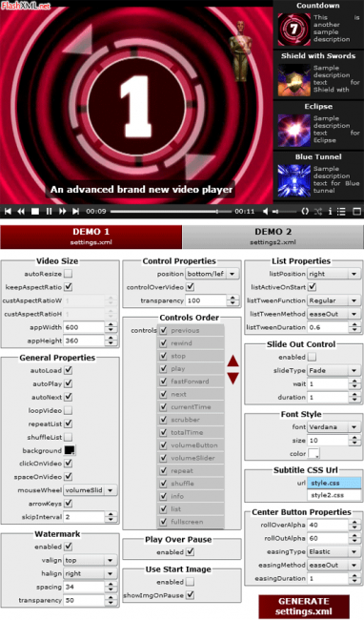This screenshot has width=364, height=620.
Task: Skip to the next video
Action: 75,212
